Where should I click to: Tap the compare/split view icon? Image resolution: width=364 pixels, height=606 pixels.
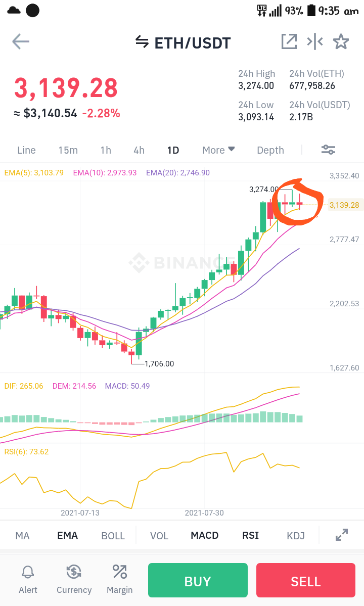[315, 42]
